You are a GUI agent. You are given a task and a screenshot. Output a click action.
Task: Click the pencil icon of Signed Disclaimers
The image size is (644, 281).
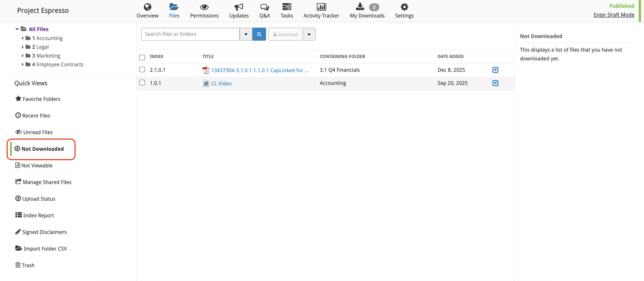(18, 232)
